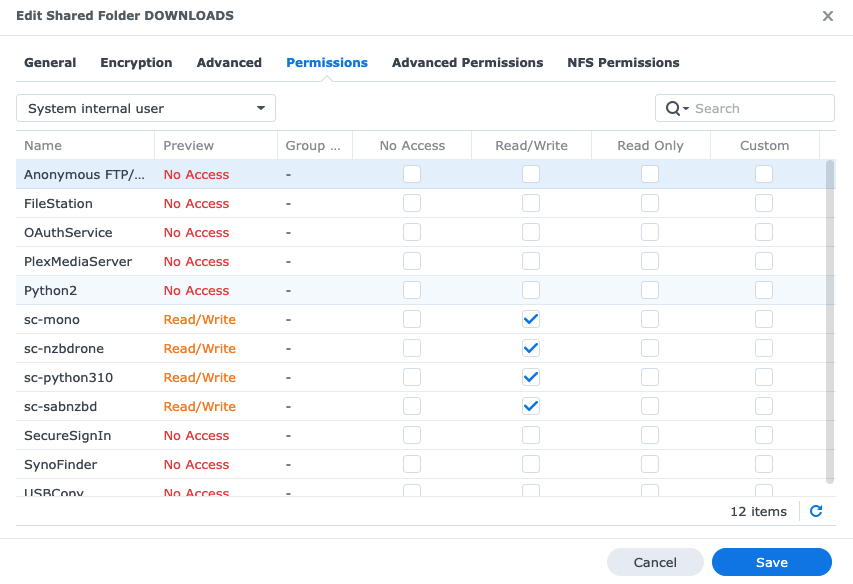Save the shared folder permissions

(771, 562)
